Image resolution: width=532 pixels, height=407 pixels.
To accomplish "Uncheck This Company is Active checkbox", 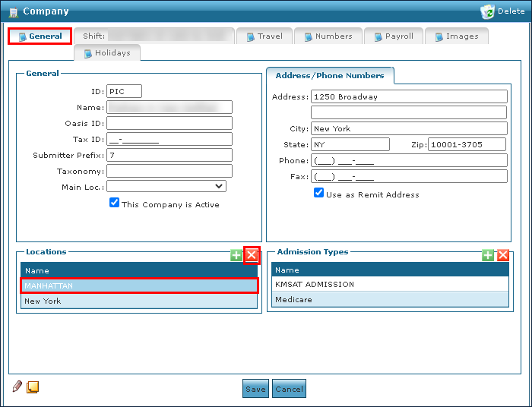I will tap(114, 203).
